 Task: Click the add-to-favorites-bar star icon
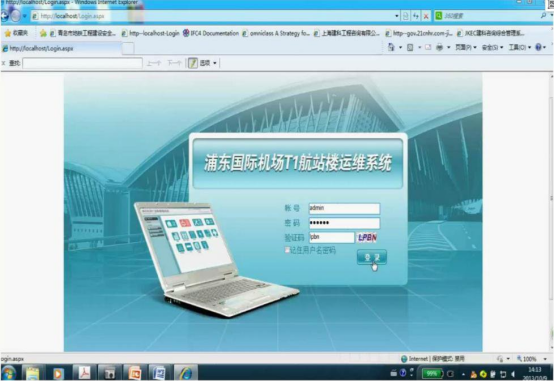coord(43,33)
